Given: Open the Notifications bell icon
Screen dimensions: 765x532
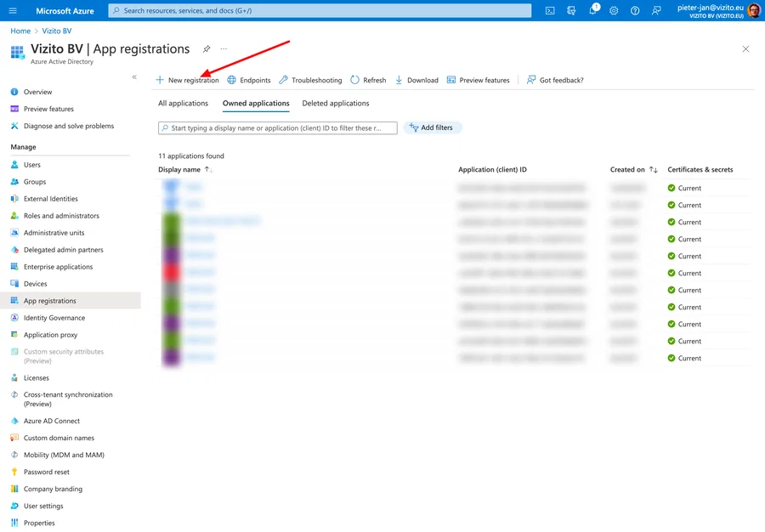Looking at the screenshot, I should coord(592,10).
